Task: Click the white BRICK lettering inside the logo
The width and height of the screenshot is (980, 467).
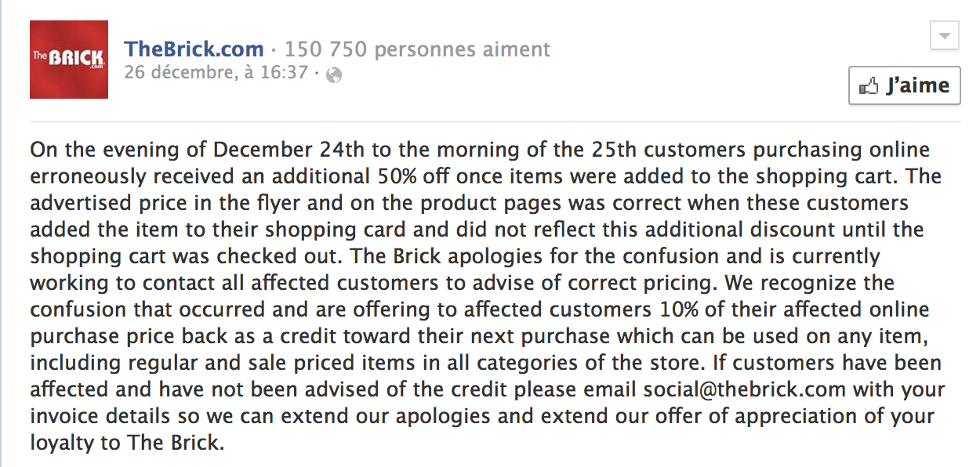Action: (x=75, y=59)
